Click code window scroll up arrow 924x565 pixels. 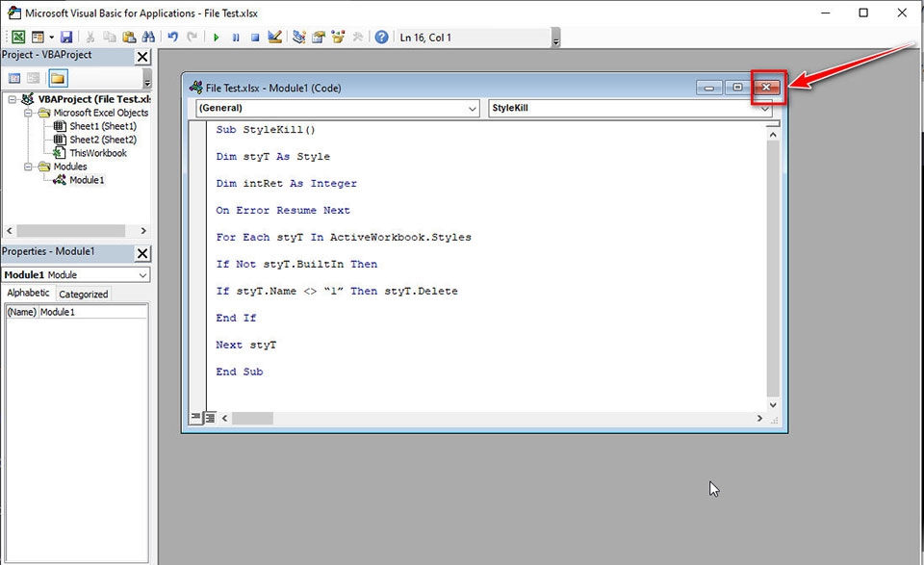click(773, 135)
